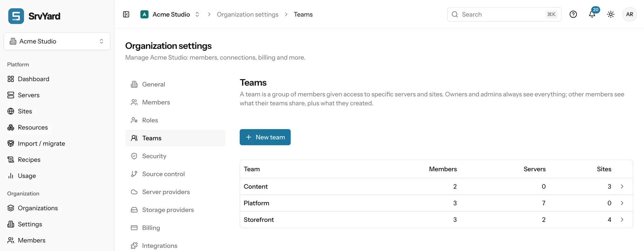This screenshot has width=644, height=251.
Task: Expand the Platform team row chevron
Action: pyautogui.click(x=622, y=203)
